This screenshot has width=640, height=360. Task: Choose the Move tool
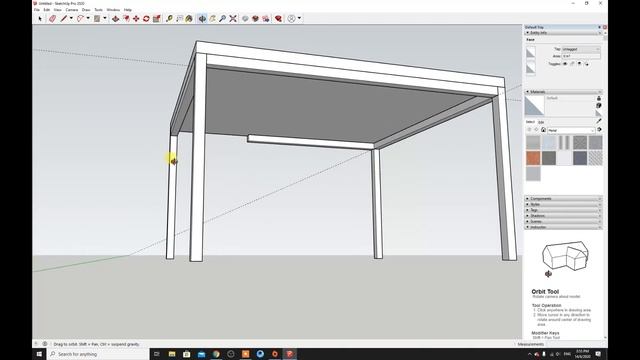(x=136, y=18)
